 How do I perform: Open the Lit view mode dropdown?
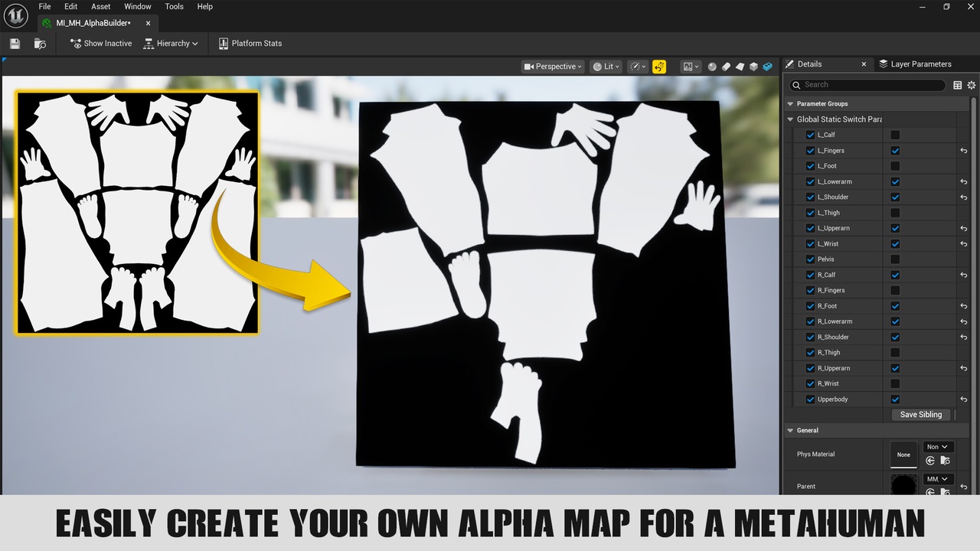[606, 67]
